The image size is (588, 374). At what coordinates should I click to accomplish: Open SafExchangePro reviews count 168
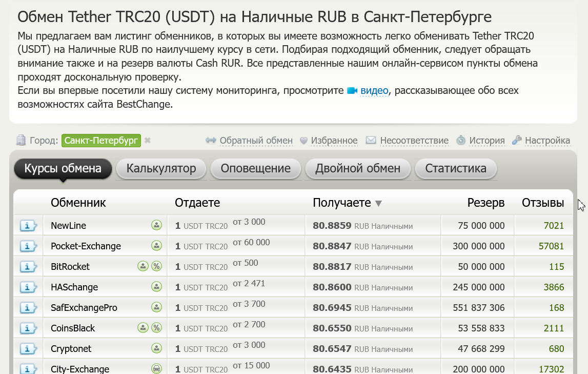[x=557, y=308]
